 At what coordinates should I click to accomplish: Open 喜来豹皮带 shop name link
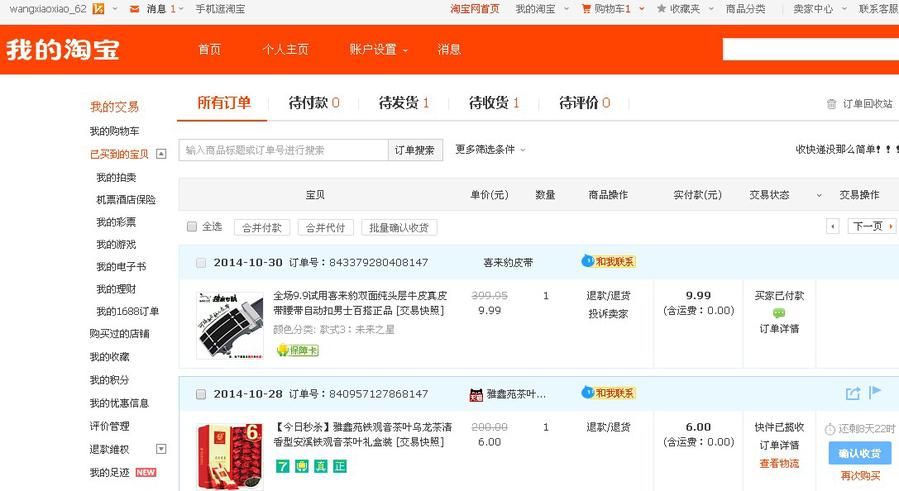pos(508,263)
